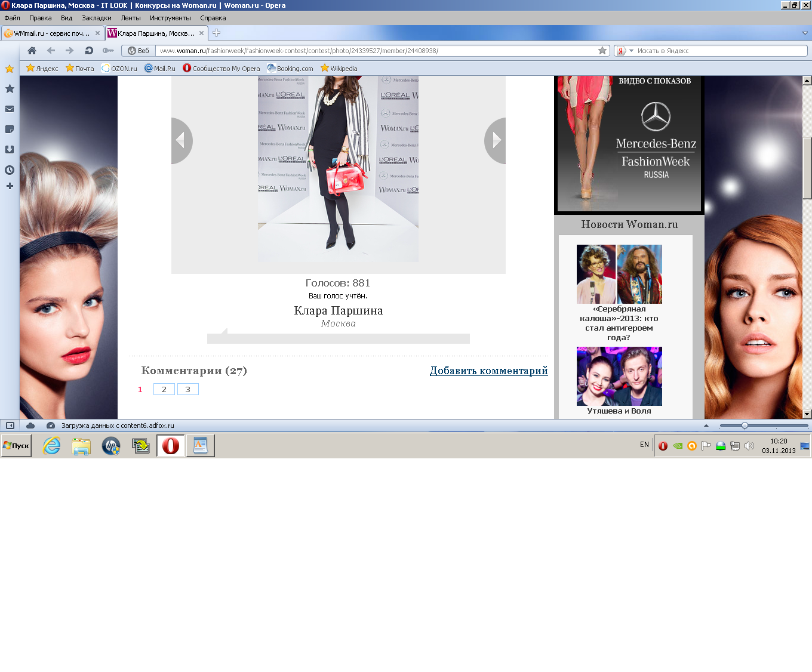Open the Notes panel icon in the sidebar
Screen dimensions: 812x672
pyautogui.click(x=10, y=130)
